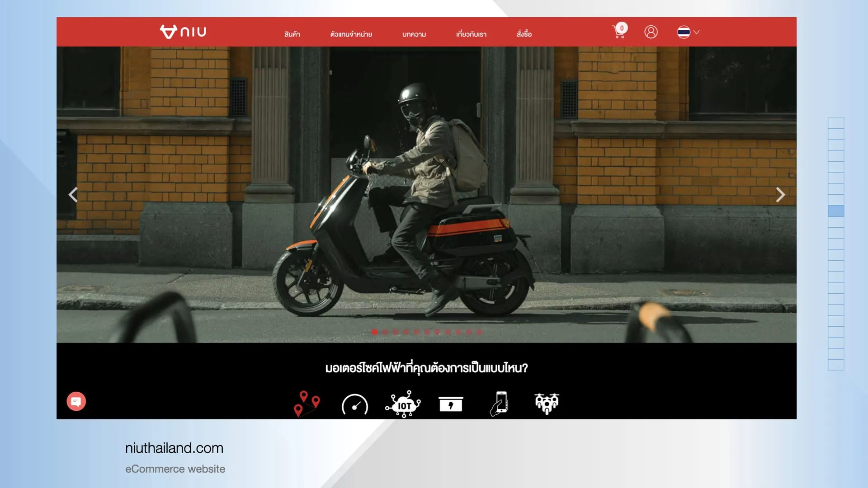Select the first red carousel dot
The width and height of the screenshot is (868, 488).
[x=374, y=332]
